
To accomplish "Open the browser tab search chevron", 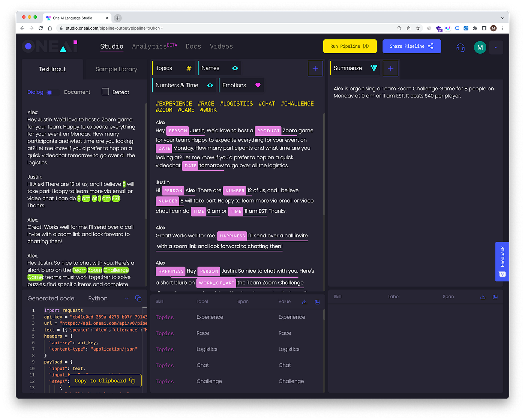I will tap(502, 18).
